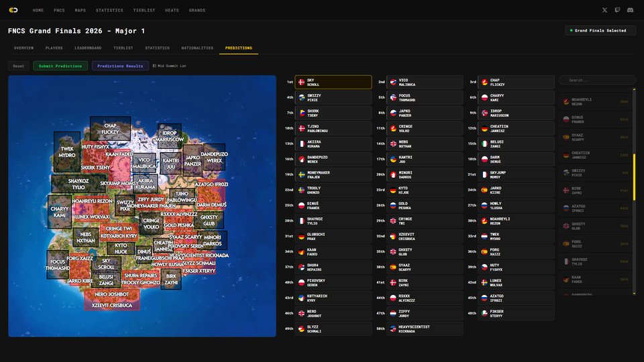This screenshot has width=644, height=362.
Task: Select the 25th place Dinus Franek slot
Action: coord(333,205)
